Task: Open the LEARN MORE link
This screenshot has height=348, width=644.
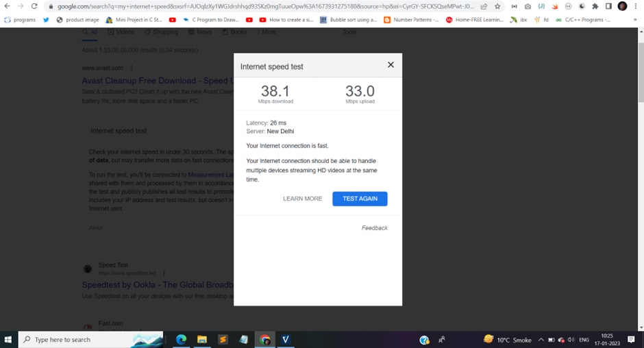Action: (302, 199)
